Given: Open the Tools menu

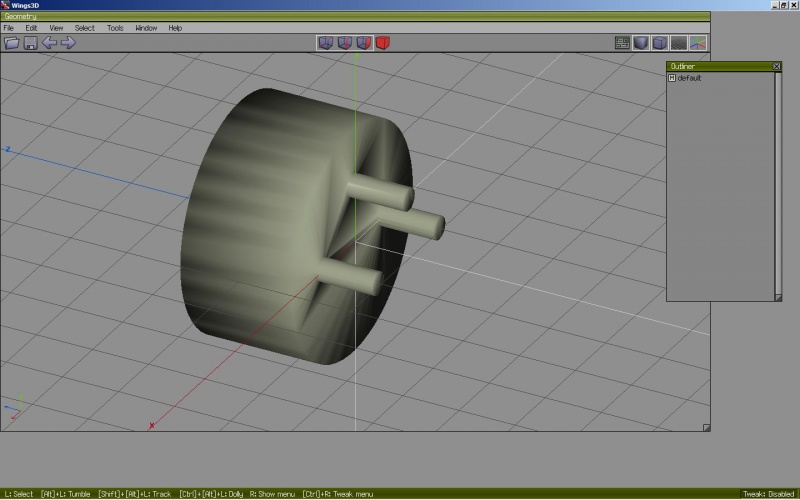Looking at the screenshot, I should tap(115, 28).
